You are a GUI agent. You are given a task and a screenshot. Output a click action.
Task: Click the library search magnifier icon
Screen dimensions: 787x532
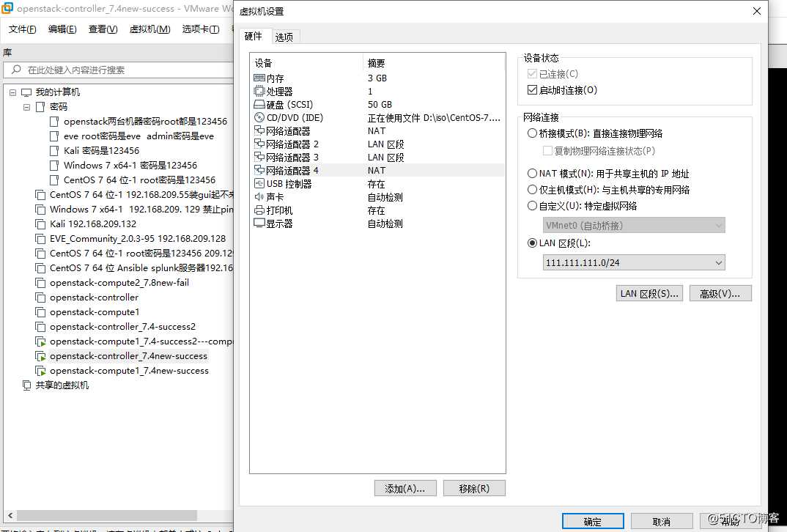pyautogui.click(x=17, y=70)
